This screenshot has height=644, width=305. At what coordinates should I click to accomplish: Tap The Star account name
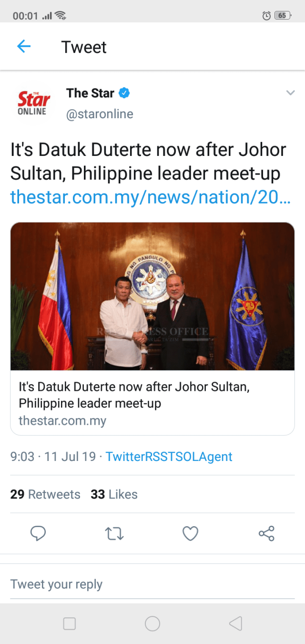[90, 93]
